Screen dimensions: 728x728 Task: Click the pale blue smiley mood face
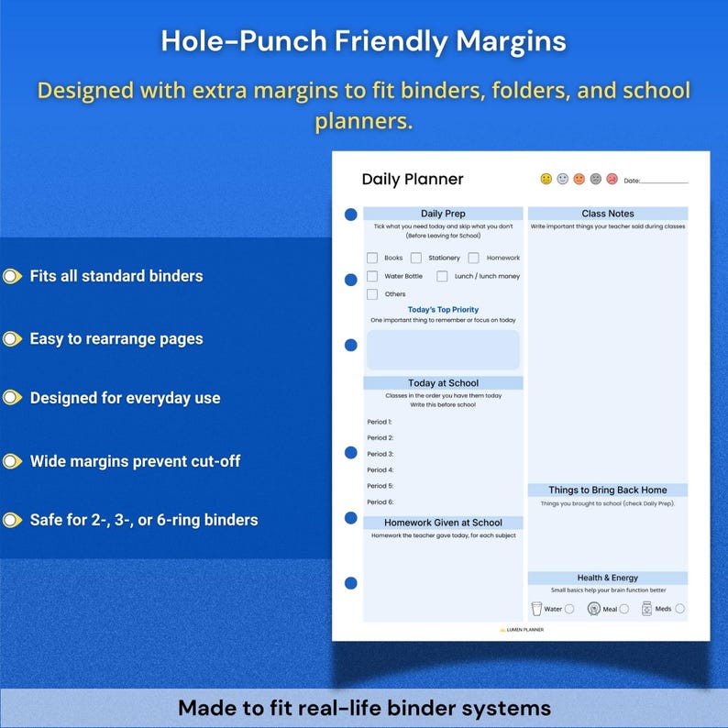pos(563,179)
